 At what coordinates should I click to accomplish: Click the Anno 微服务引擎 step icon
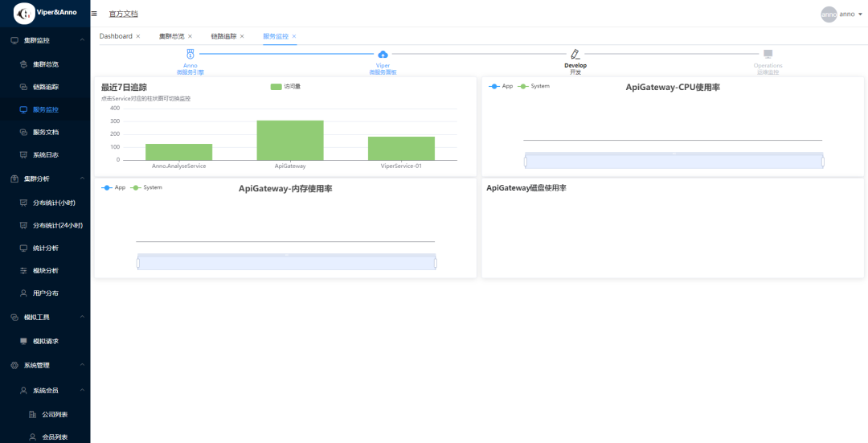(190, 54)
